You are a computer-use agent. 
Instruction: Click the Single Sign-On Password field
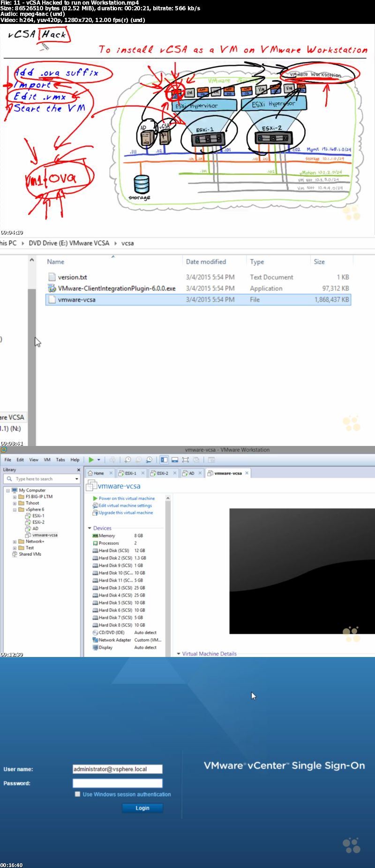pos(117,783)
